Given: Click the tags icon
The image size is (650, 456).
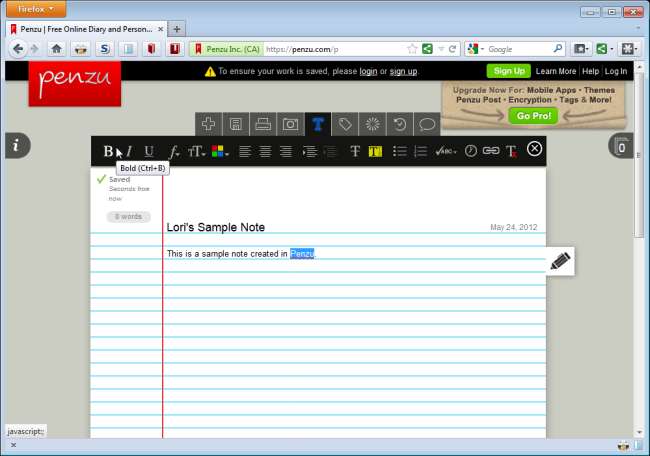Looking at the screenshot, I should [x=345, y=124].
